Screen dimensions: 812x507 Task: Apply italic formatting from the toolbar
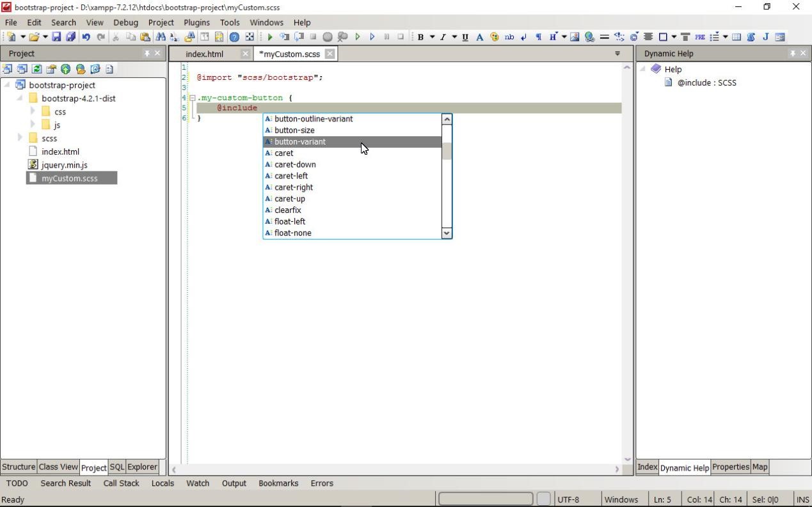[442, 37]
